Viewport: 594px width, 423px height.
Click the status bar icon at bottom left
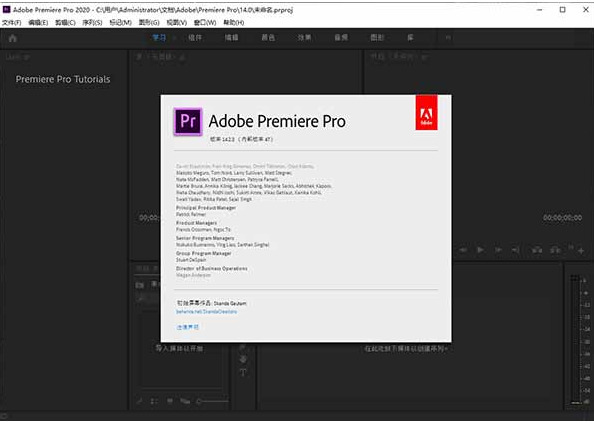[5, 417]
